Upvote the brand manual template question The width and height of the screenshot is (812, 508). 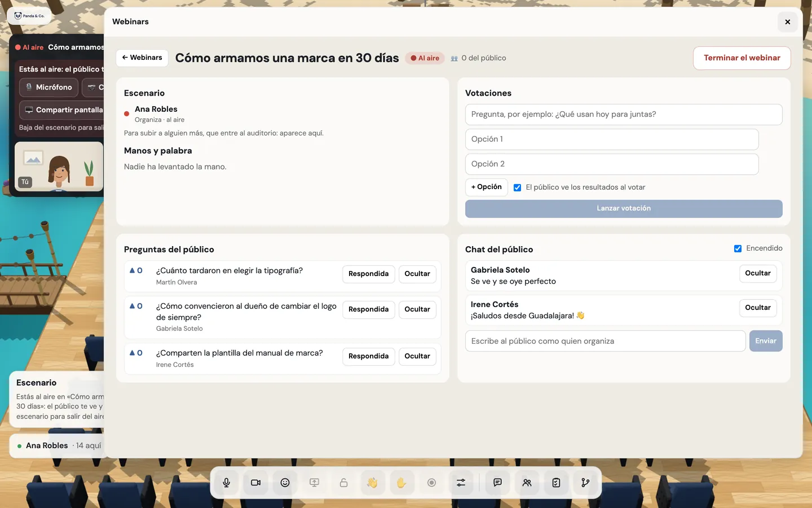click(x=136, y=353)
